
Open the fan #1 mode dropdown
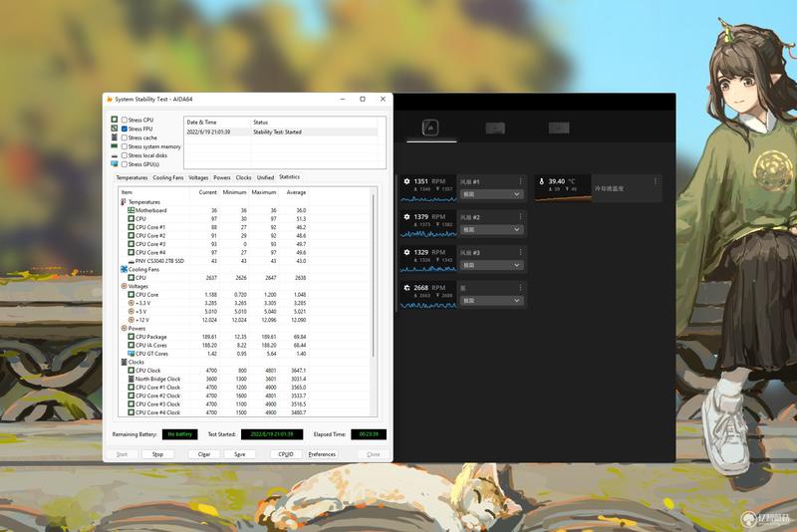pos(491,194)
